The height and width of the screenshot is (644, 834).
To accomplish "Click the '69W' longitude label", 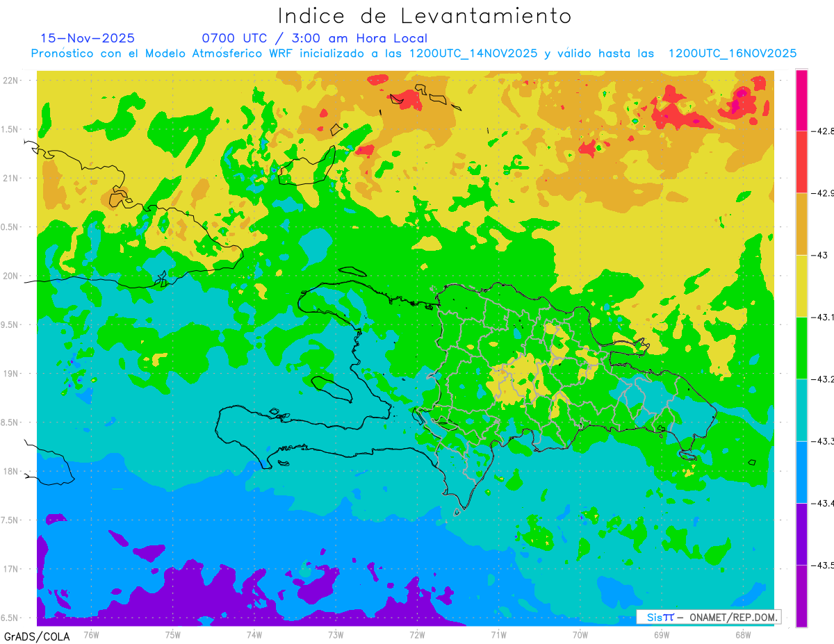I will (661, 634).
